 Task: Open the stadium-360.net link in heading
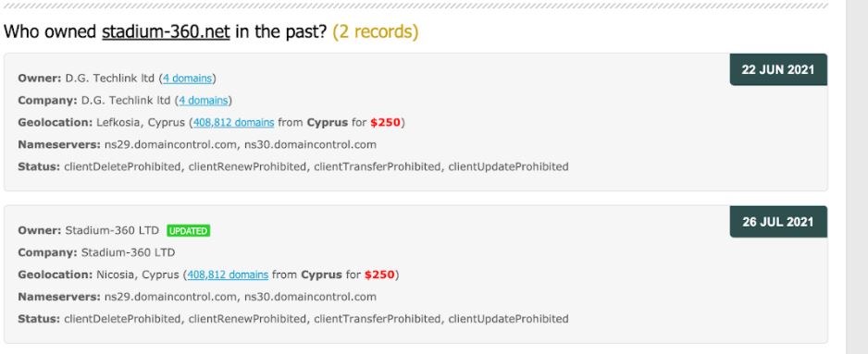166,31
